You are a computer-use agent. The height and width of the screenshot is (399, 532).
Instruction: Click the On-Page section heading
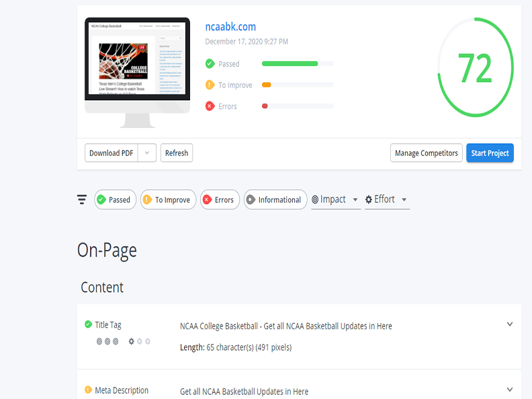click(107, 251)
